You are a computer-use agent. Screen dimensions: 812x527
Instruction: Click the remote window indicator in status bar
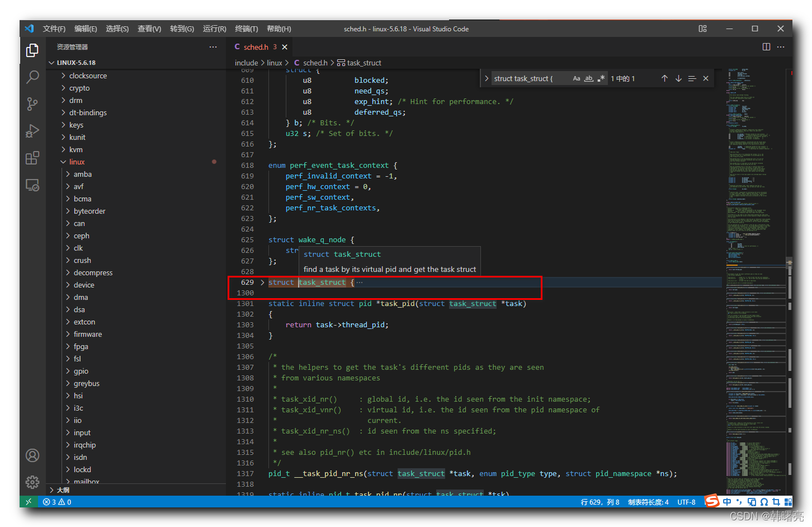(29, 502)
